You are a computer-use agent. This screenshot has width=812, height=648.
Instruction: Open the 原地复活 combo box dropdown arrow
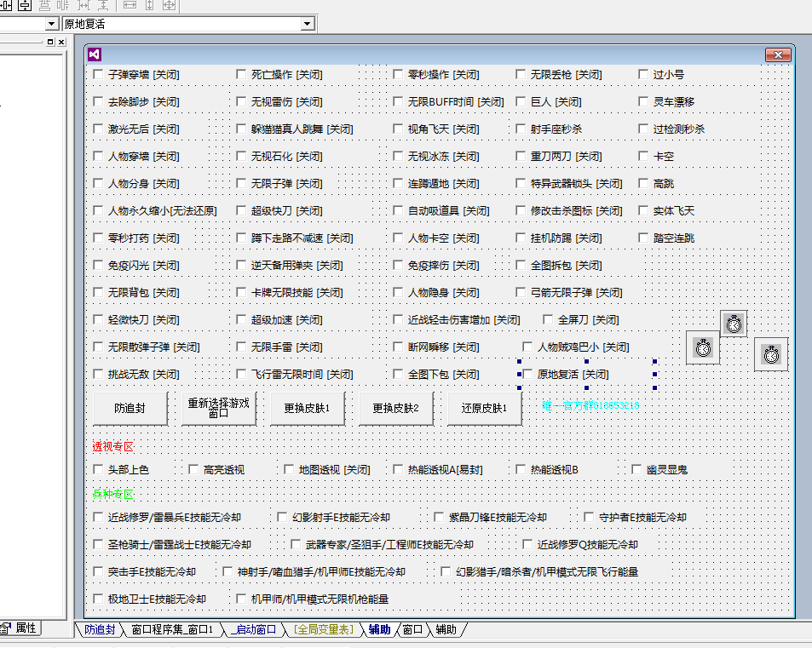(308, 24)
